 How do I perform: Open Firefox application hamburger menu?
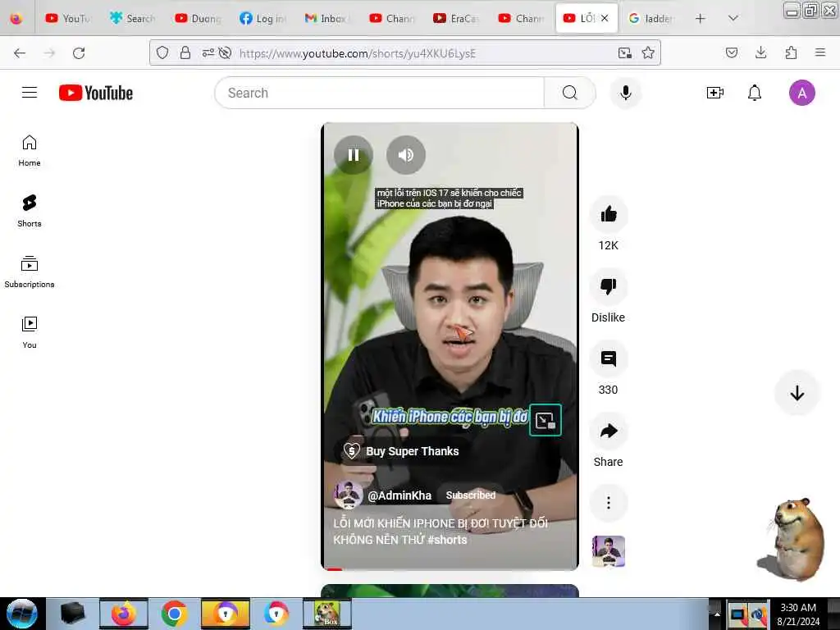tap(820, 53)
